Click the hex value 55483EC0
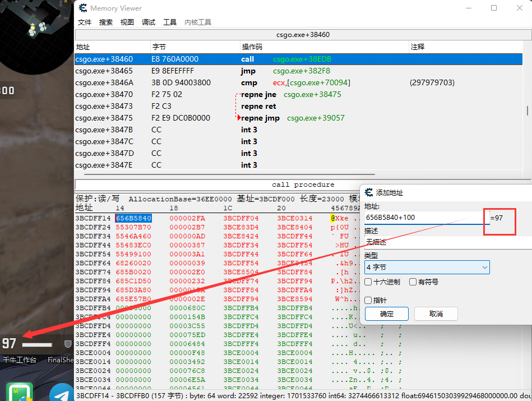Image resolution: width=532 pixels, height=401 pixels. pyautogui.click(x=133, y=245)
